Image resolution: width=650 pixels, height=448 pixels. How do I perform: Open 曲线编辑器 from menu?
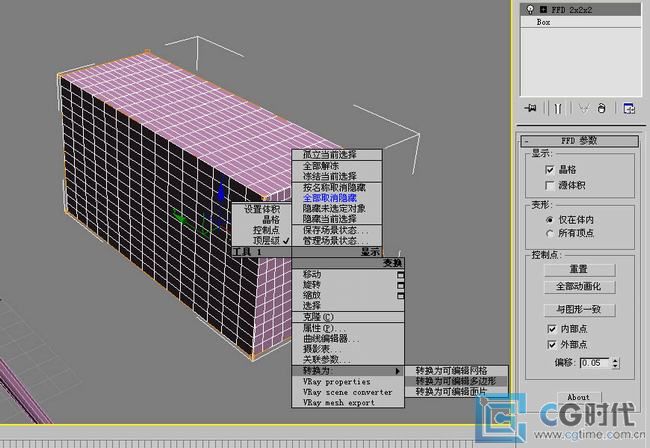[348, 339]
